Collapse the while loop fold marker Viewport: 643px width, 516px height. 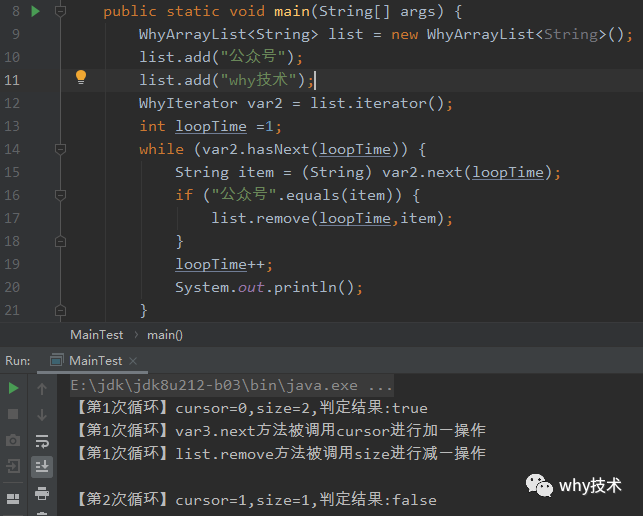pos(60,149)
